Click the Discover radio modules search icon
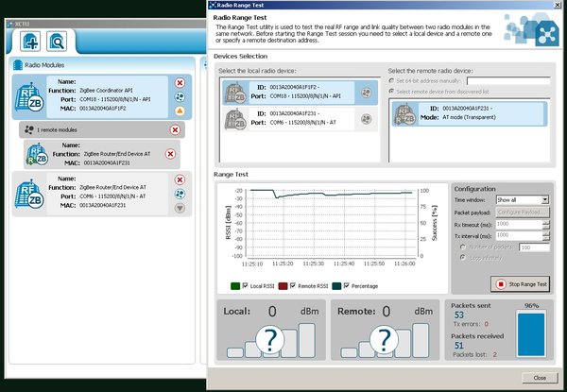567x392 pixels. tap(57, 42)
